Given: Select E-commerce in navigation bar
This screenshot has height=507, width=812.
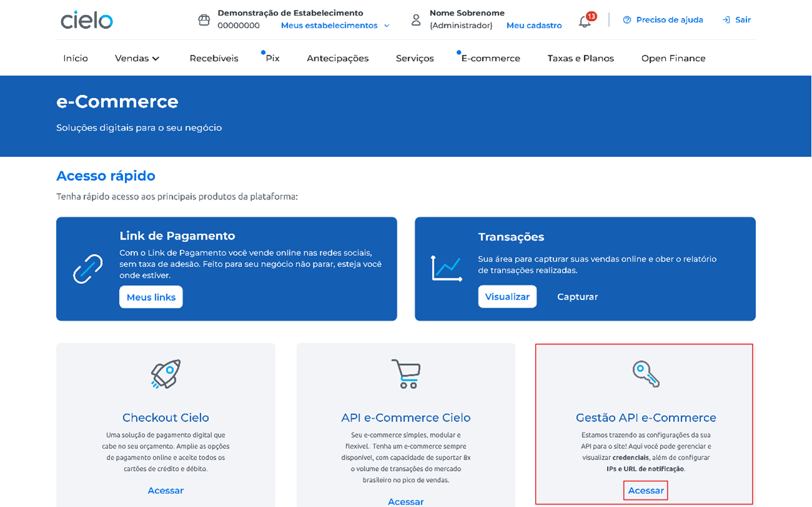Looking at the screenshot, I should coord(491,58).
